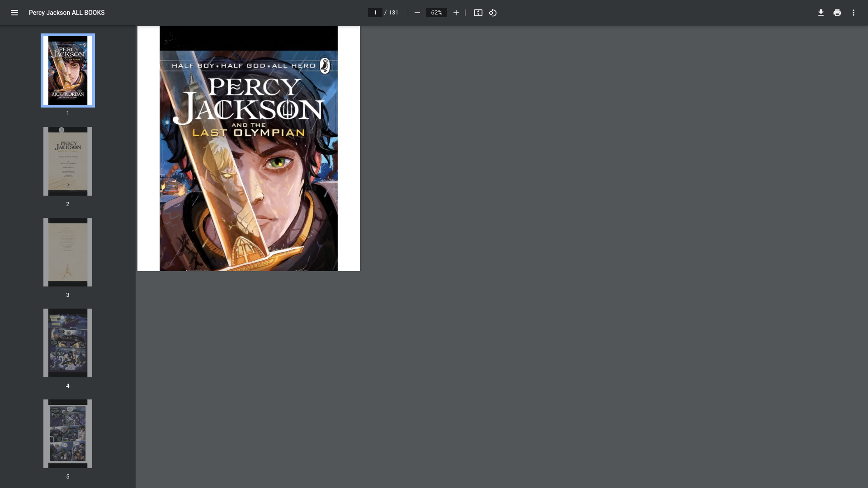Print the document
The width and height of the screenshot is (868, 488).
[x=837, y=13]
